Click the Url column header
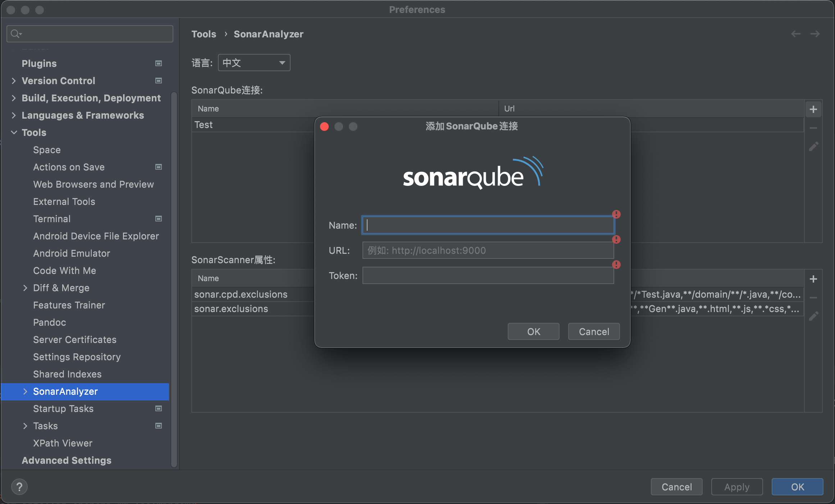Image resolution: width=835 pixels, height=504 pixels. tap(651, 109)
